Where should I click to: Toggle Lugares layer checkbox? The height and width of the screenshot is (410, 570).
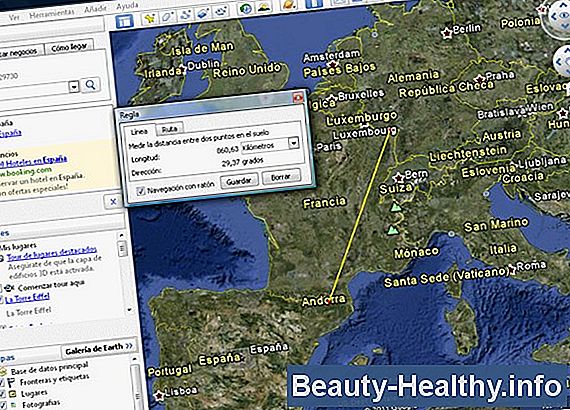[x=2, y=394]
